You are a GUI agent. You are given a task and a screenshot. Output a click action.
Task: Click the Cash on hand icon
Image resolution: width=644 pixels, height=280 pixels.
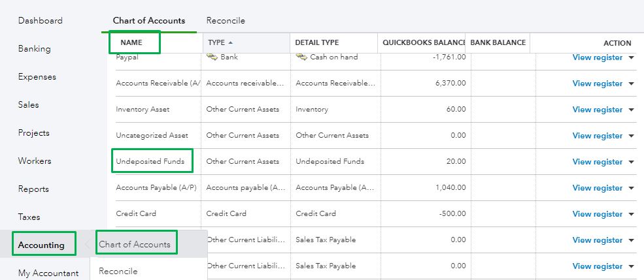[x=301, y=57]
